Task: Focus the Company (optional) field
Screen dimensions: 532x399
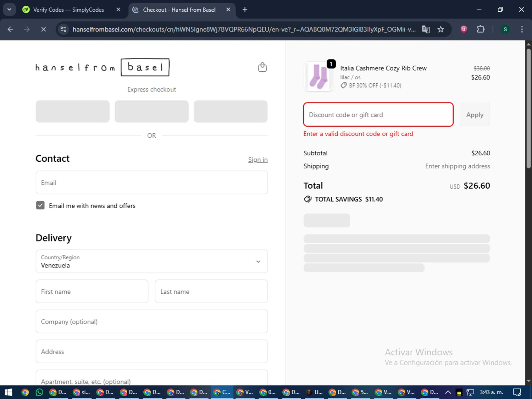Action: (152, 321)
